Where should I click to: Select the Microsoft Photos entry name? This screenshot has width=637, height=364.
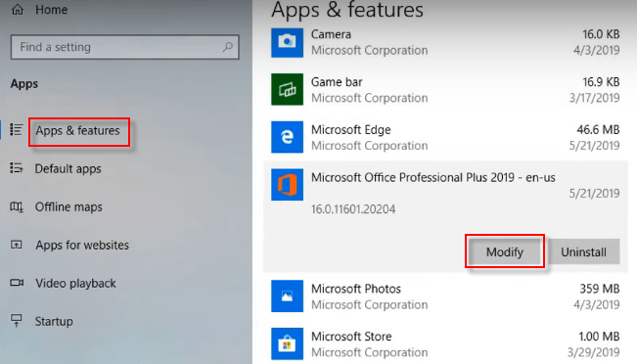356,289
